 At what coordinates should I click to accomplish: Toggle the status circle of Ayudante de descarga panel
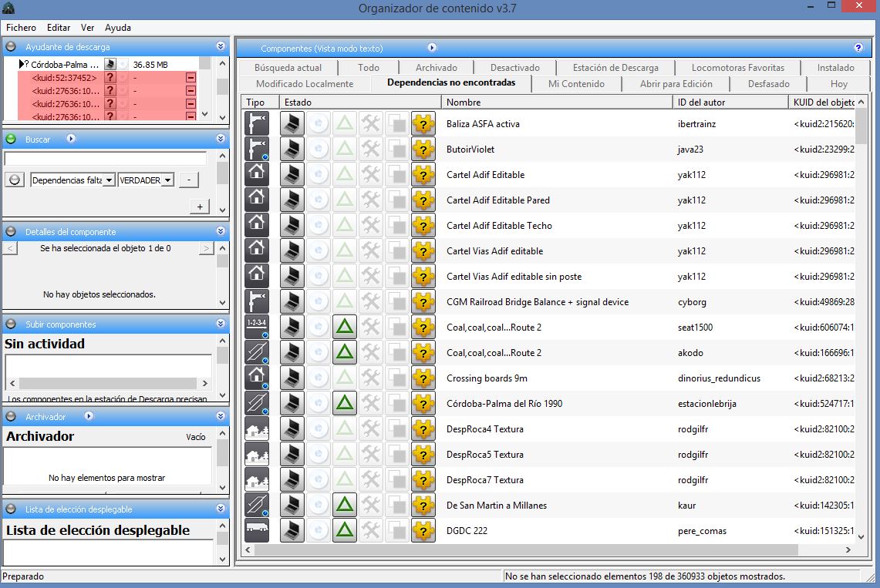pos(11,46)
